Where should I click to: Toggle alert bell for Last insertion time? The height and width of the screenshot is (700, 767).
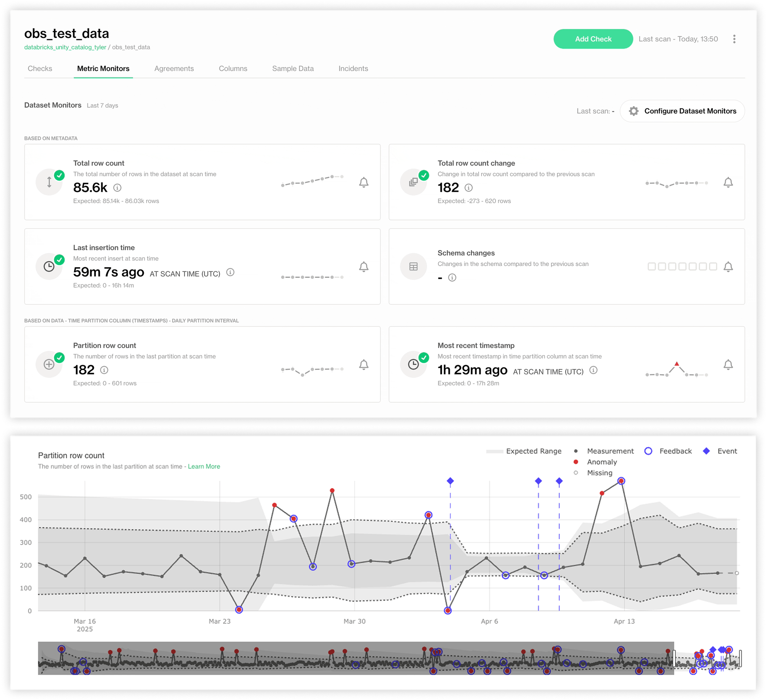coord(364,266)
